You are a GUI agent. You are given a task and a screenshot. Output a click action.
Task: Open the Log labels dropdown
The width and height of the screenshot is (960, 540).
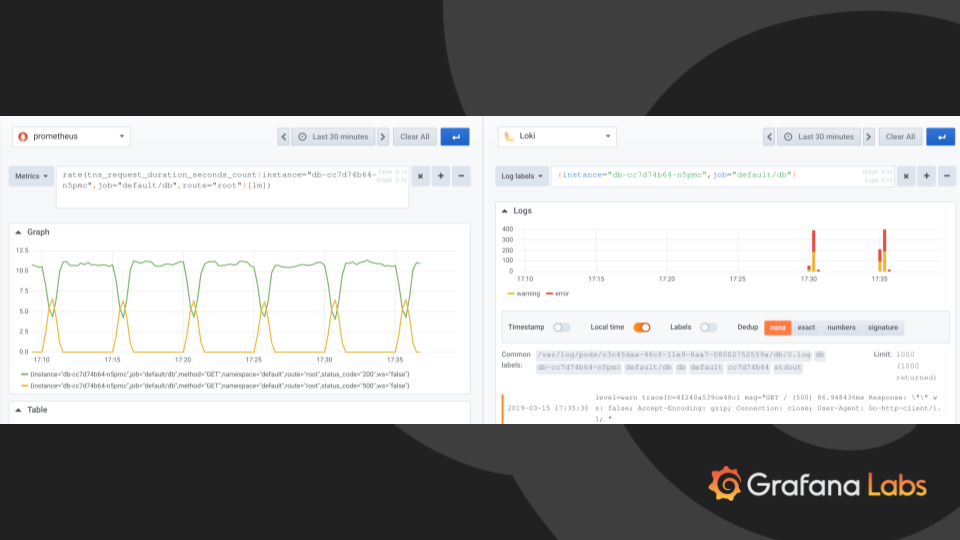coord(522,176)
